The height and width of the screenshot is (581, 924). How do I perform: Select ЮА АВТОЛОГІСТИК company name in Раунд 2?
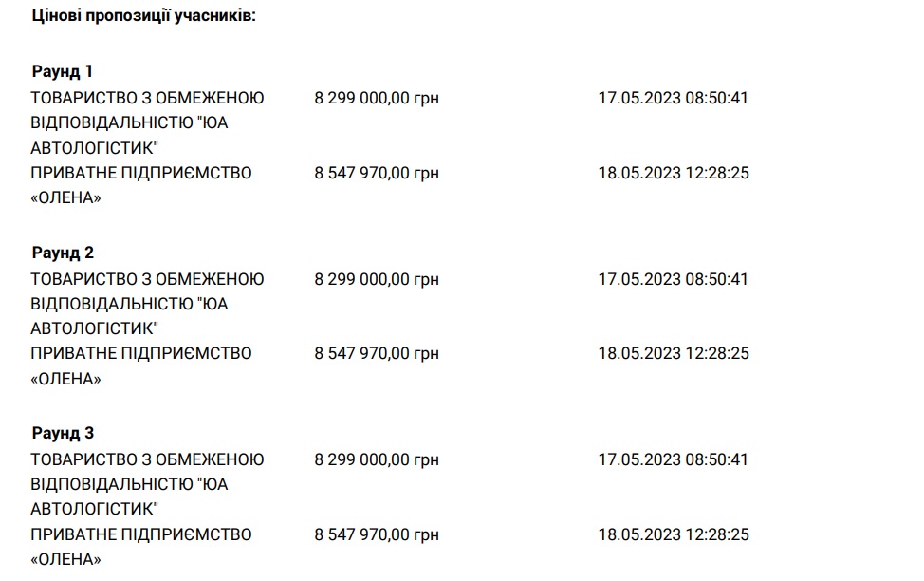(x=147, y=304)
